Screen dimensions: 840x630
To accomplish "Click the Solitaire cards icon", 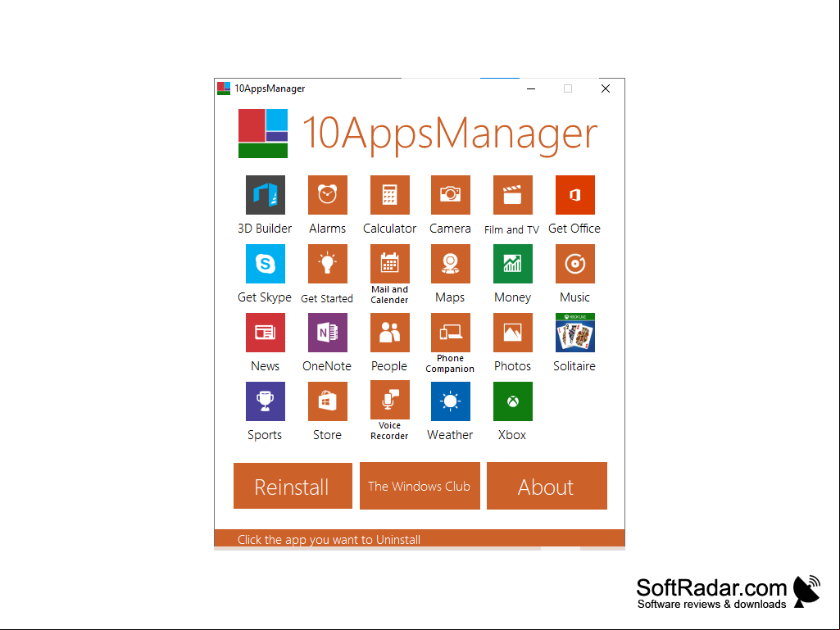I will tap(574, 333).
